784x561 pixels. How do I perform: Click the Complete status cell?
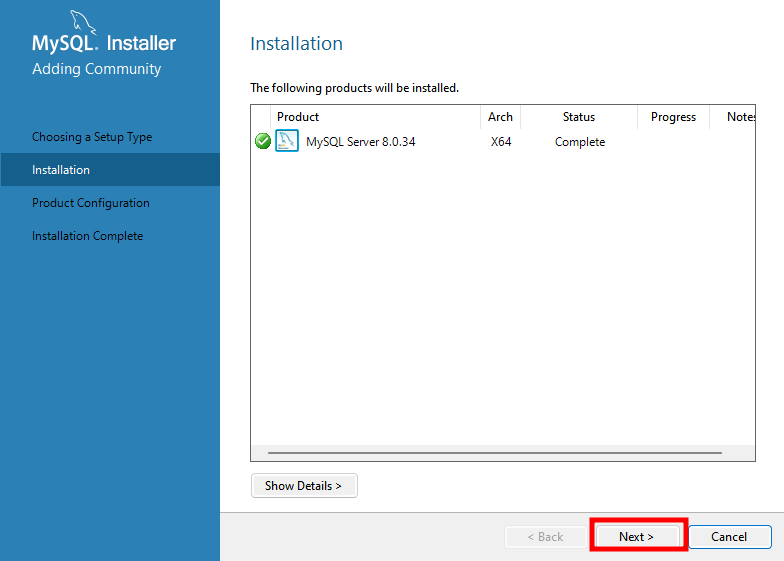click(580, 142)
